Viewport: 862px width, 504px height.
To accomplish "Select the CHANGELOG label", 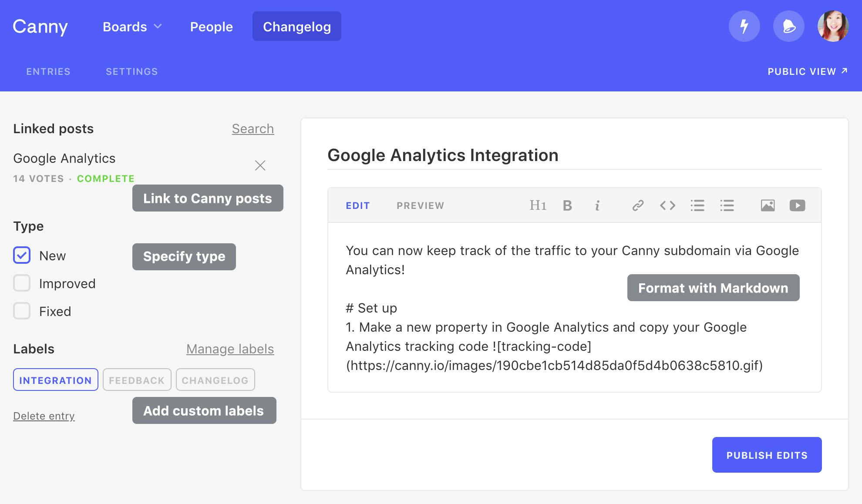I will (215, 380).
